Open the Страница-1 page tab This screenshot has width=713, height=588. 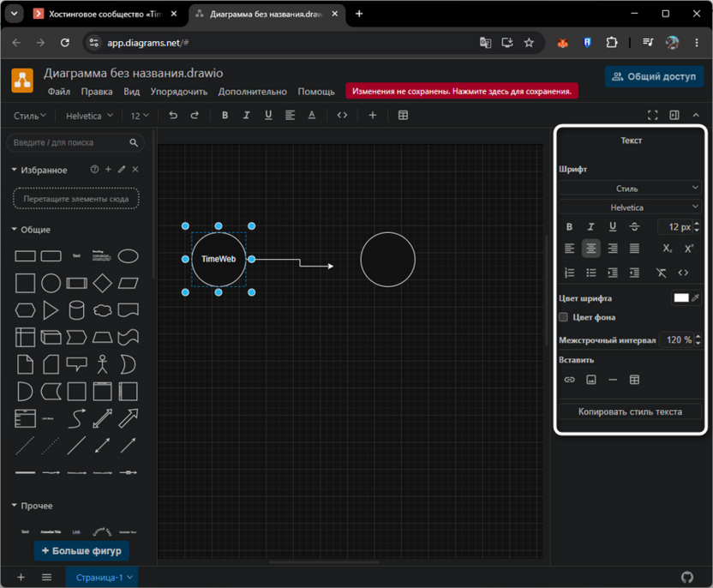[x=102, y=577]
